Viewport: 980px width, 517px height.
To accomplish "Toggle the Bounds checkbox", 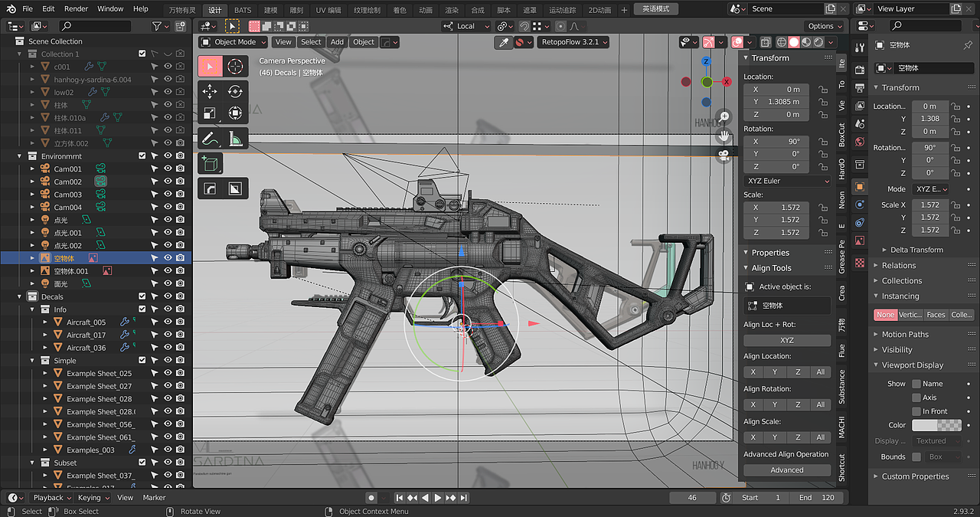I will 916,457.
